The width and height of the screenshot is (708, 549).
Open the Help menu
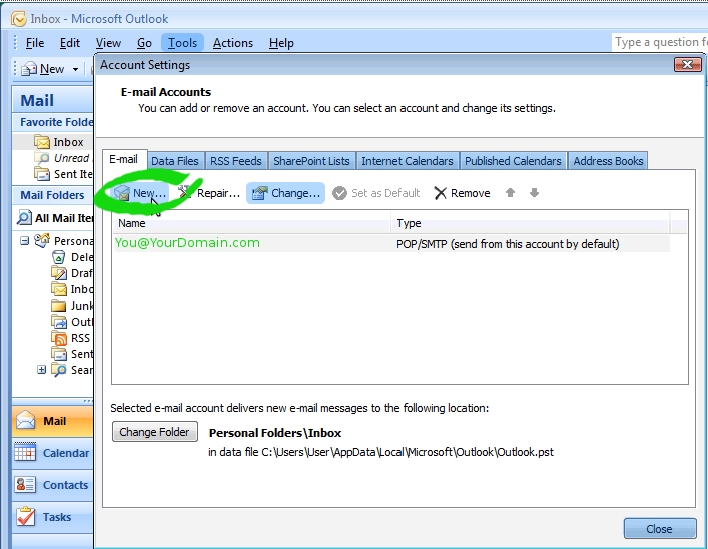[x=281, y=43]
